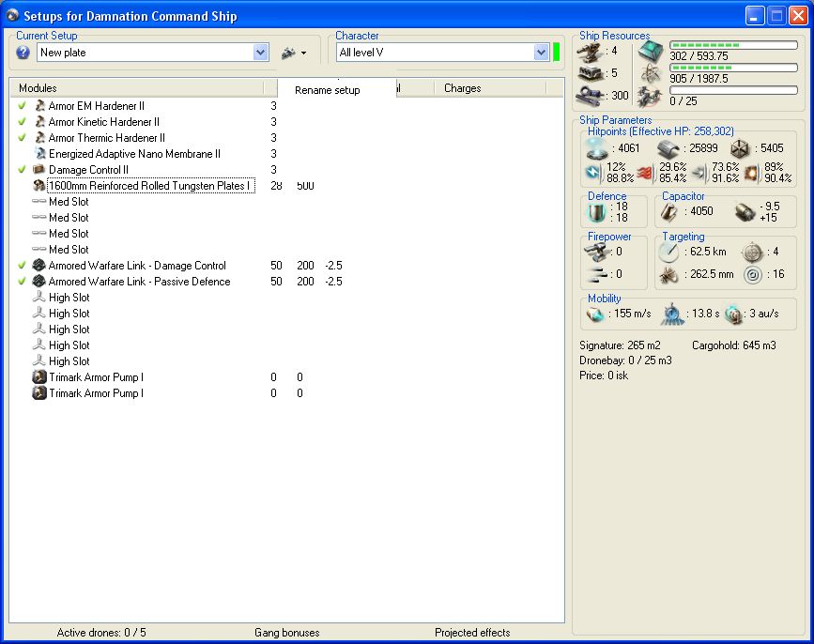Click the explosive resistance icon
The height and width of the screenshot is (644, 814).
(x=751, y=173)
